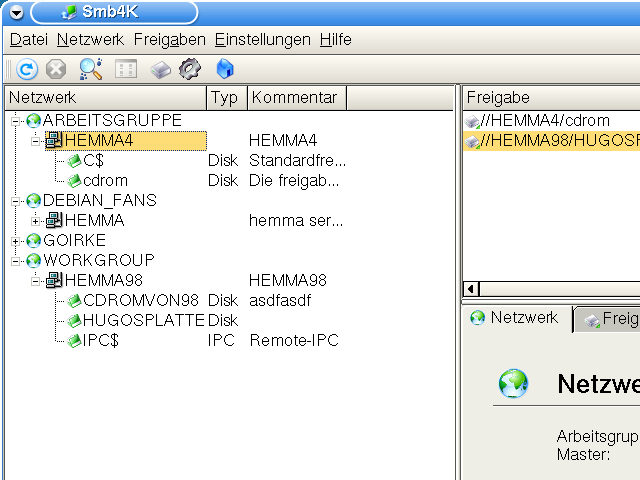Expand the GOIRKE workgroup node
The height and width of the screenshot is (480, 640).
(x=15, y=241)
